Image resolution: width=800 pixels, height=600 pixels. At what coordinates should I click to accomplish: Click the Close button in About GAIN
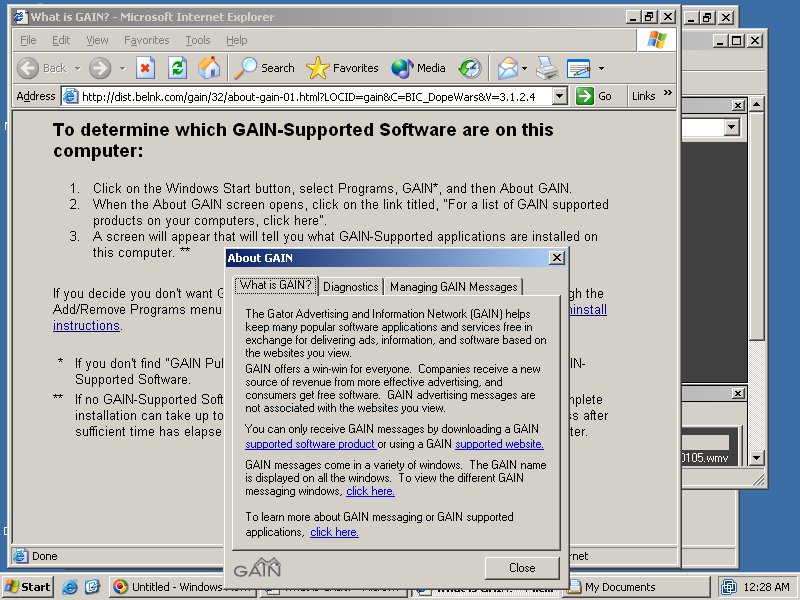pyautogui.click(x=522, y=568)
